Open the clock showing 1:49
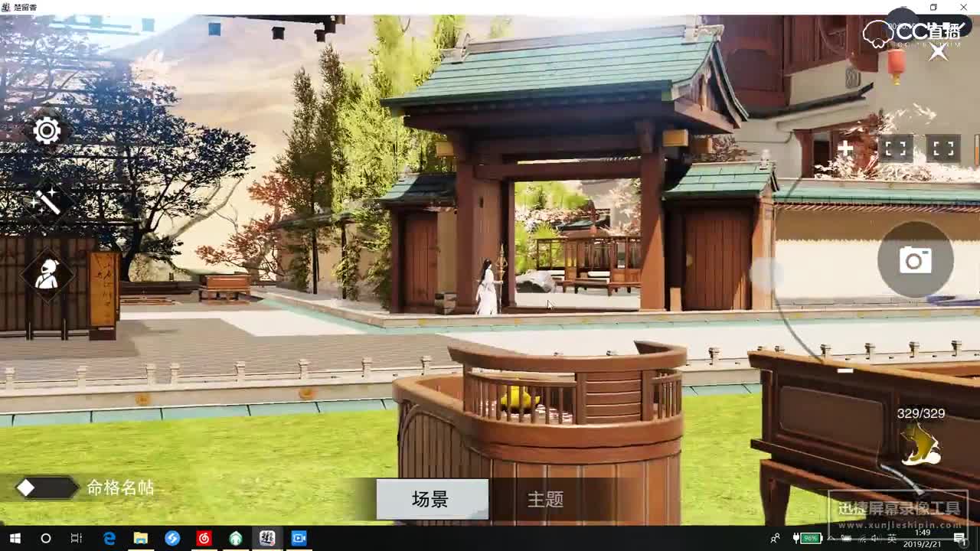 pyautogui.click(x=923, y=539)
